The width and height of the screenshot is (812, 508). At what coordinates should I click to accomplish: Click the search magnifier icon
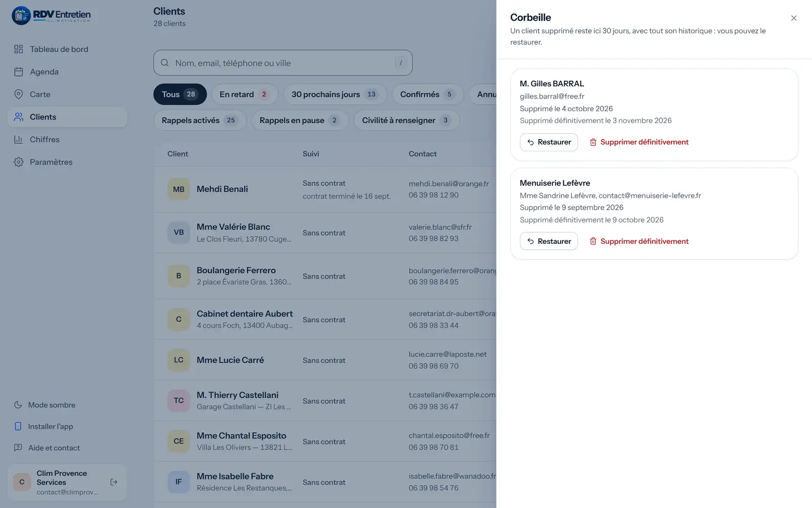[x=165, y=63]
